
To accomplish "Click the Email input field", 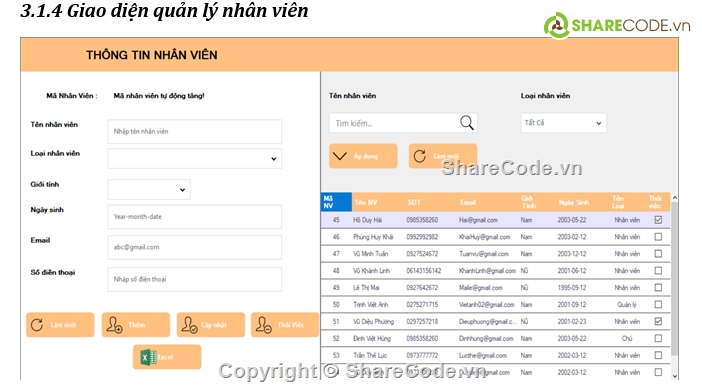I will pos(195,247).
